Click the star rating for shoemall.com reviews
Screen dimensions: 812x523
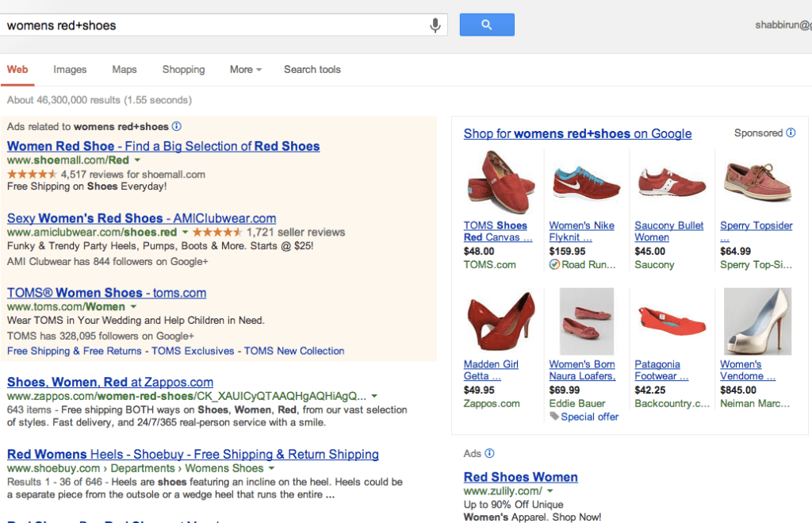point(32,174)
